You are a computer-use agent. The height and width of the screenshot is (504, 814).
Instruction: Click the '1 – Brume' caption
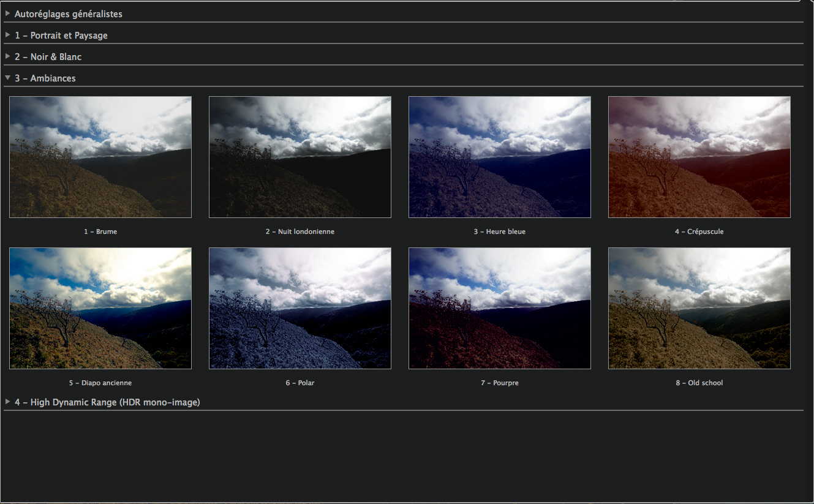tap(100, 231)
